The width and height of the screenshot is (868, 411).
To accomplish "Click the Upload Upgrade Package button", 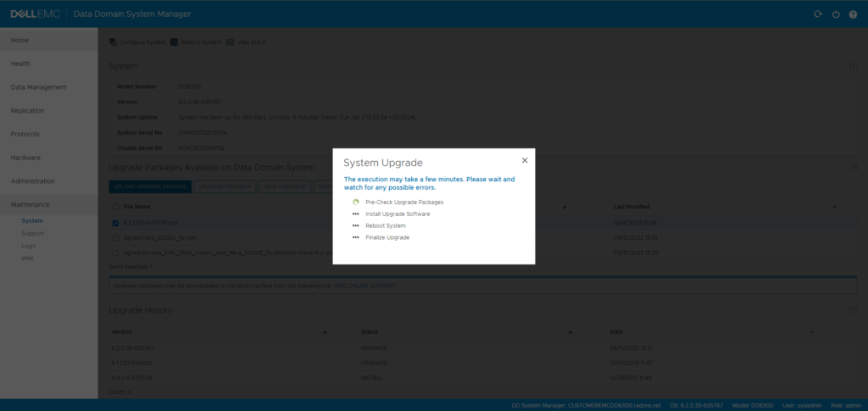I will (x=150, y=186).
